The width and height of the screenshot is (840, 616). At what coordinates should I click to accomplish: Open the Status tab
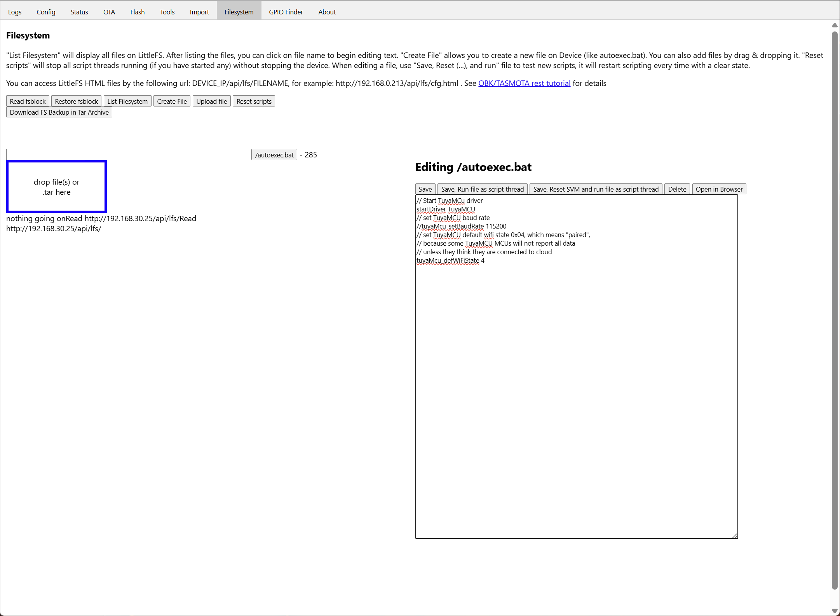[79, 12]
